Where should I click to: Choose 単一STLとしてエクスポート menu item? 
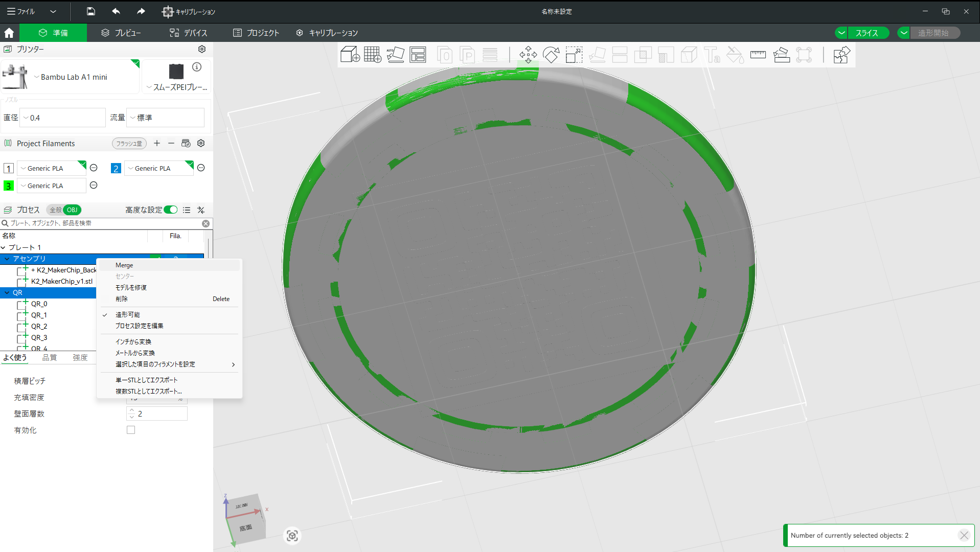coord(169,380)
